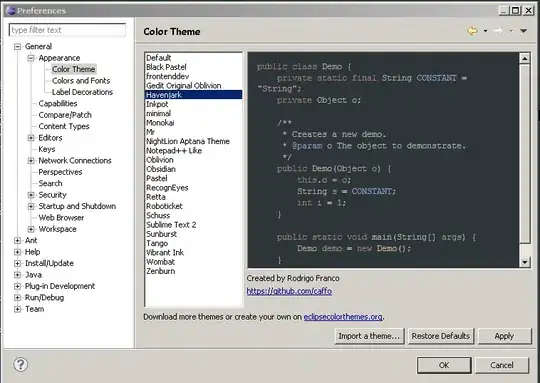Expand the Run/Debug tree node
This screenshot has width=540, height=383.
click(17, 298)
